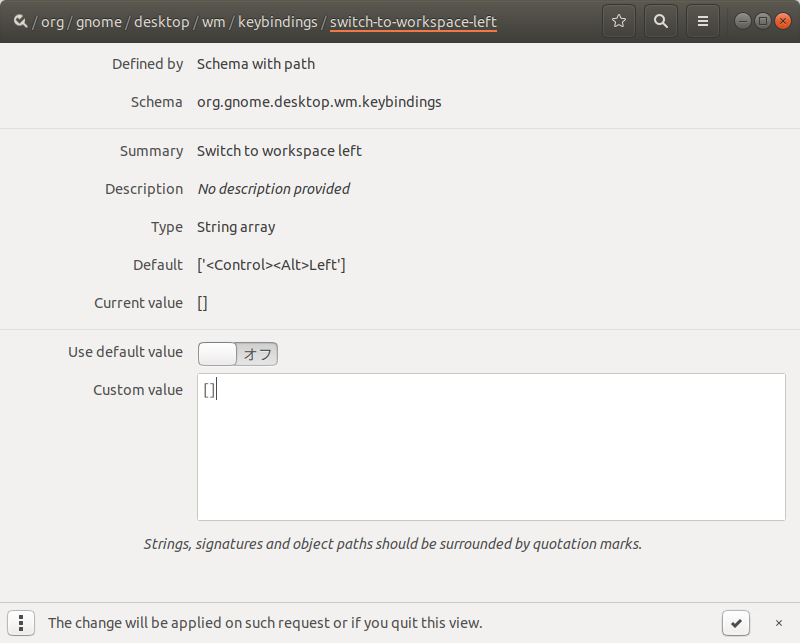The height and width of the screenshot is (643, 800).
Task: Click the Current value [] text
Action: pos(203,303)
